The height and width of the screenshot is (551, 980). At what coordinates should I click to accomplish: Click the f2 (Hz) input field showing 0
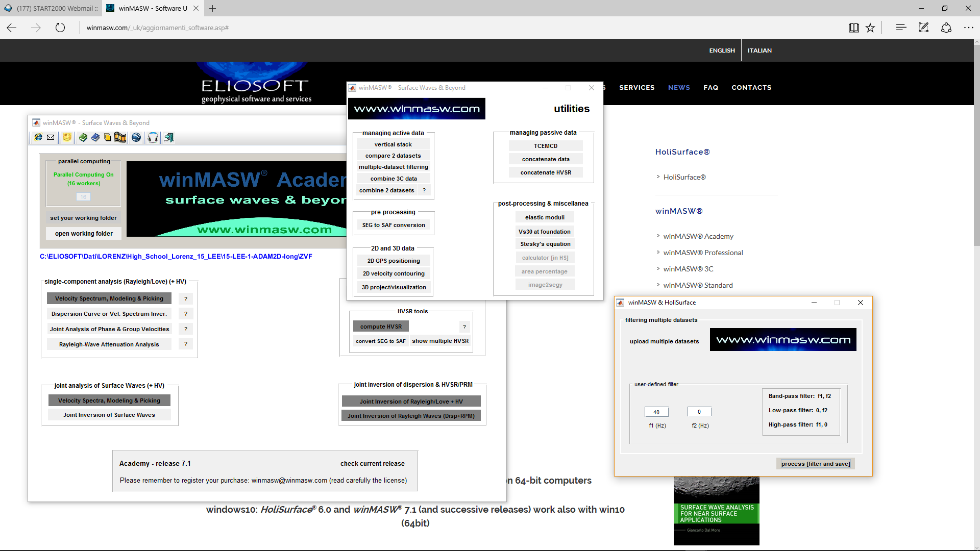click(699, 412)
